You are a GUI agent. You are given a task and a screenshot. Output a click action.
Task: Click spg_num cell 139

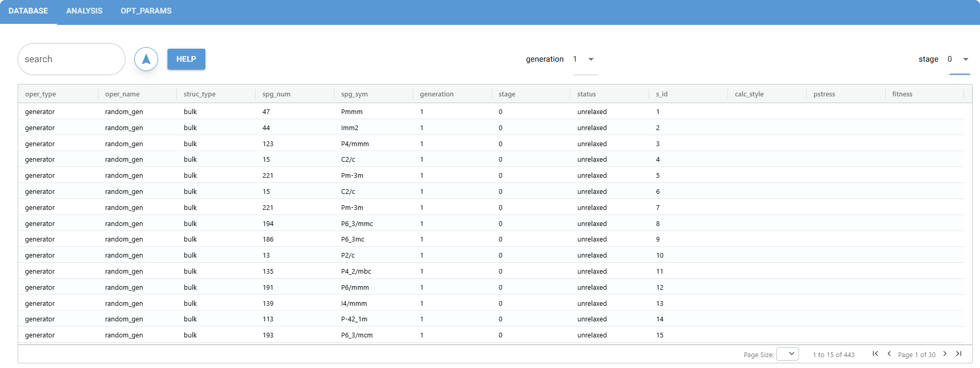295,303
